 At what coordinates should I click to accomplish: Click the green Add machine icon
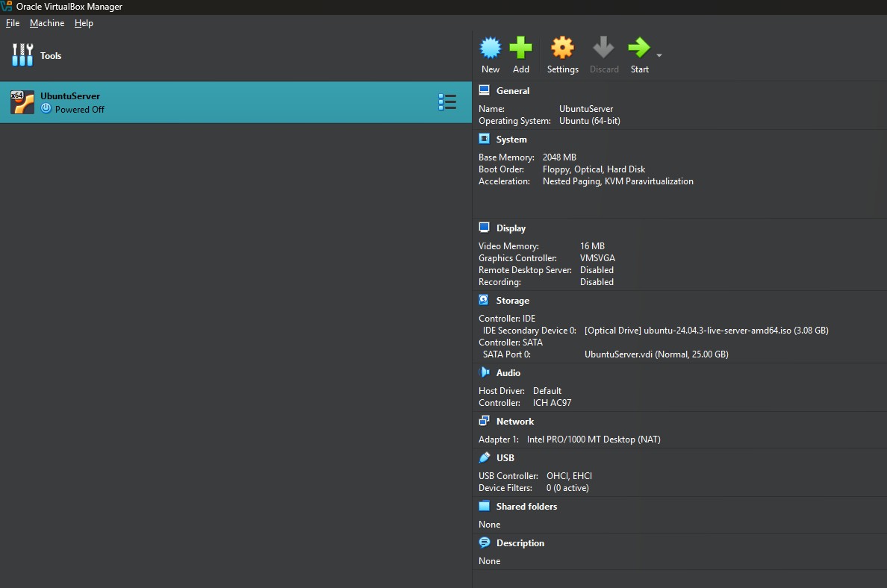520,49
